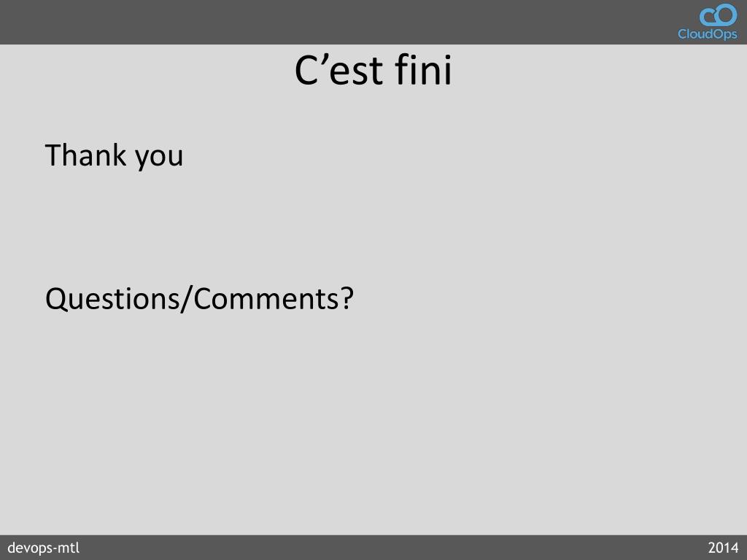Click the word "you" after Thank
The image size is (747, 560).
[159, 158]
